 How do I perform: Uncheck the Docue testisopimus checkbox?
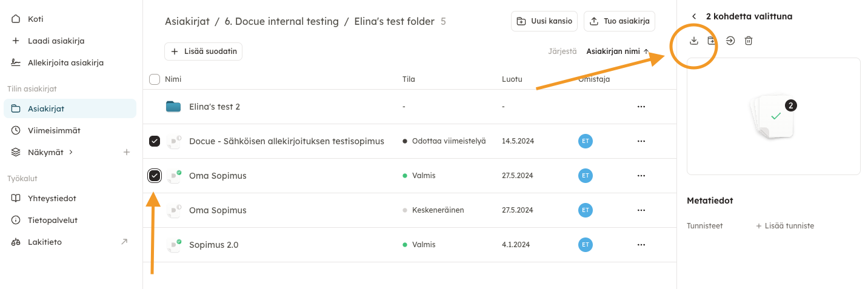(x=155, y=141)
